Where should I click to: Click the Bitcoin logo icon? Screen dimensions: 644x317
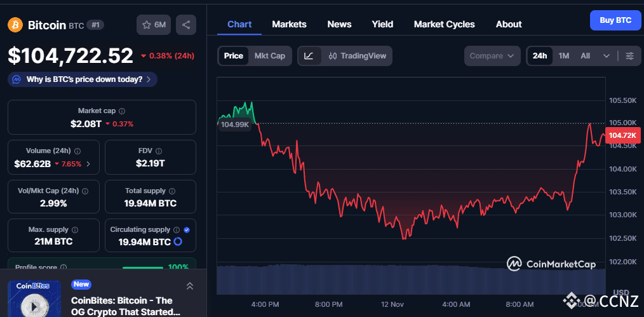point(15,25)
